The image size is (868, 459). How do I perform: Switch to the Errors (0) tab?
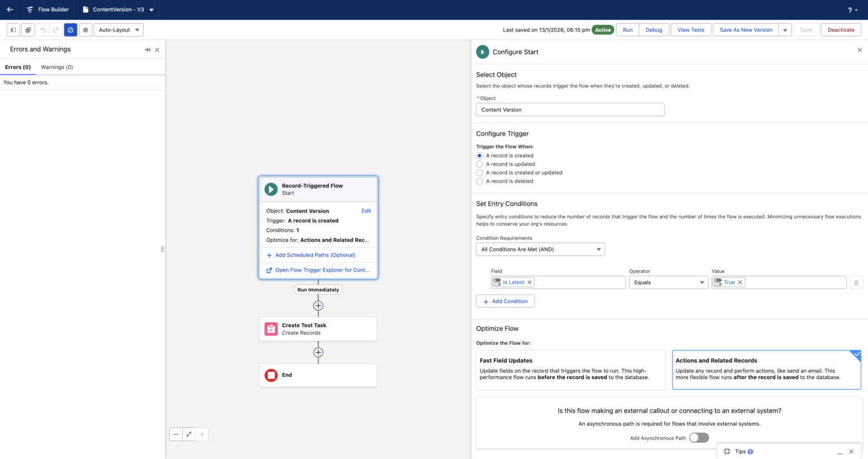pyautogui.click(x=18, y=67)
